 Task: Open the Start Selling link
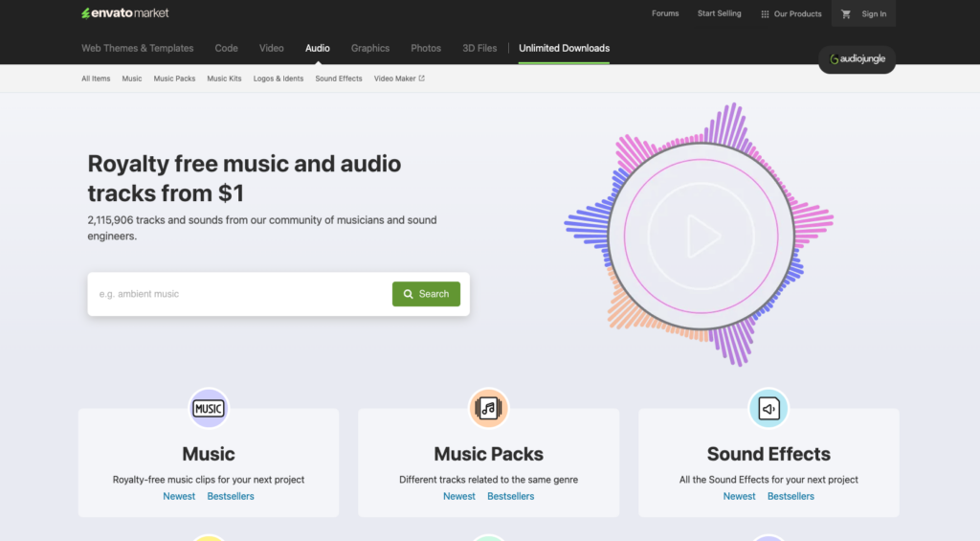[x=720, y=13]
